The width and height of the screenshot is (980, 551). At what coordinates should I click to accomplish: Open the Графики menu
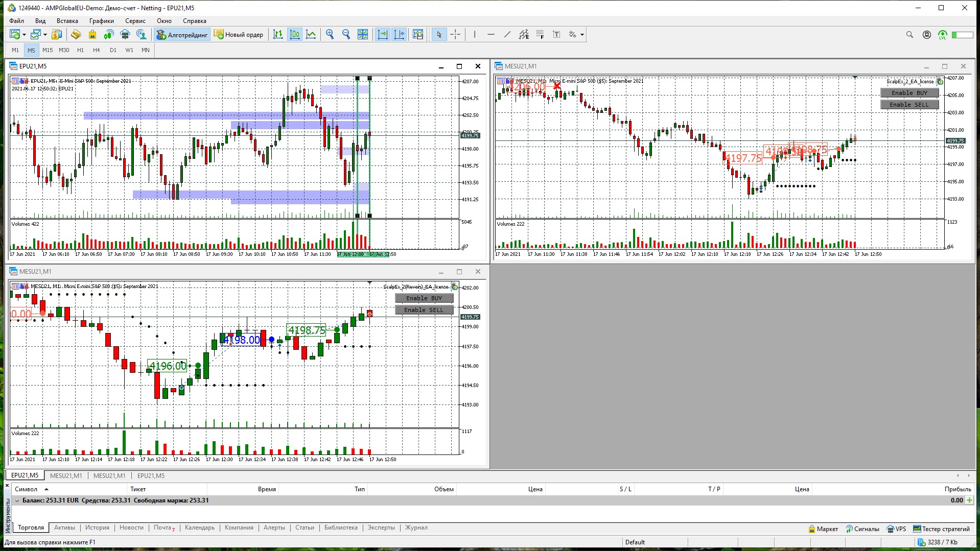(x=102, y=21)
